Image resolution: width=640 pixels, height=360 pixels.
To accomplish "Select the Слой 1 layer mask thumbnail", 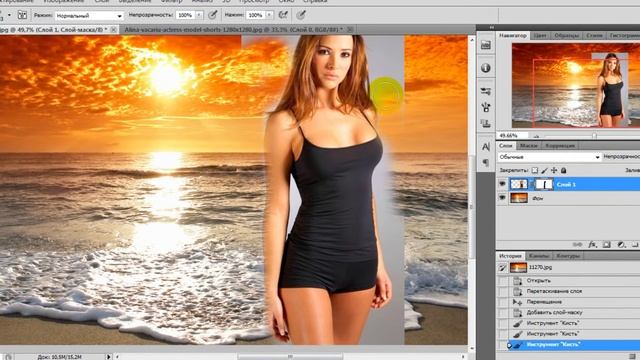I will 544,184.
